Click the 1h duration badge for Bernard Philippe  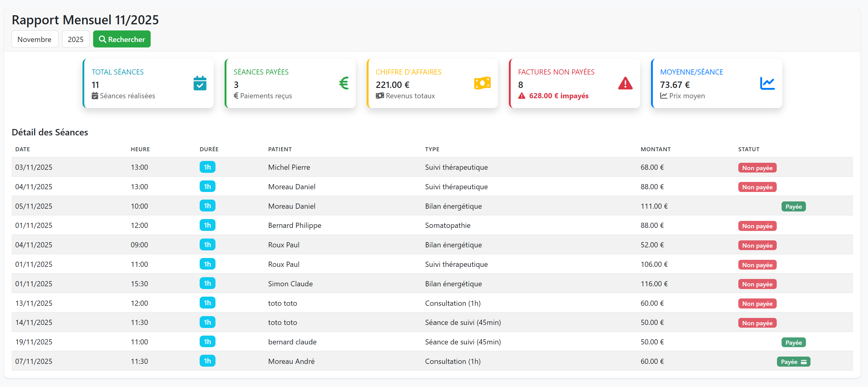[207, 225]
